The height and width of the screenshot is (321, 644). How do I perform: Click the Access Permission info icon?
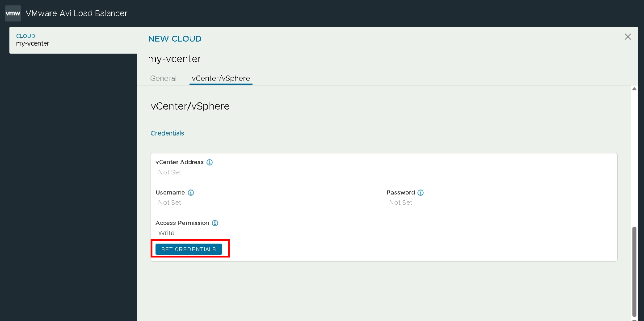click(215, 223)
